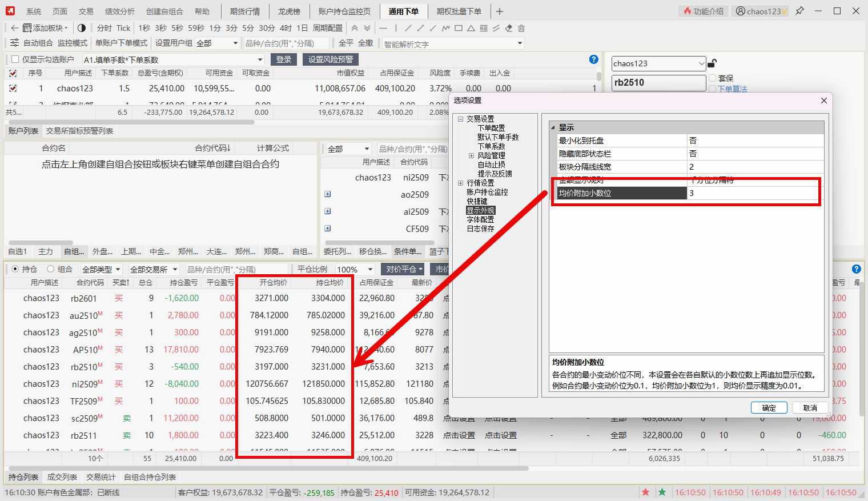Screen dimensions: 868x501
Task: Open the 平仓比例 100% dropdown
Action: (355, 269)
